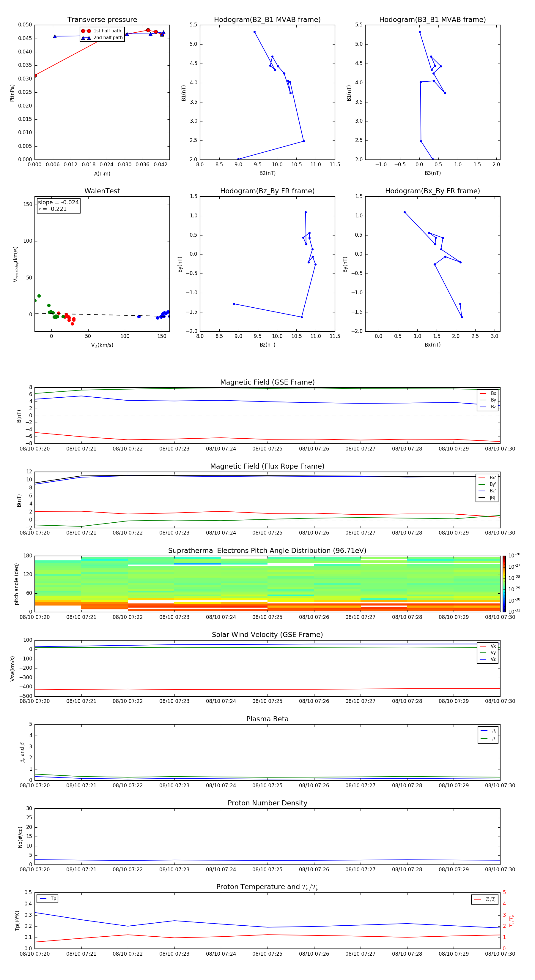
Task: Click the pitch angle colorbar scale
Action: click(x=504, y=584)
